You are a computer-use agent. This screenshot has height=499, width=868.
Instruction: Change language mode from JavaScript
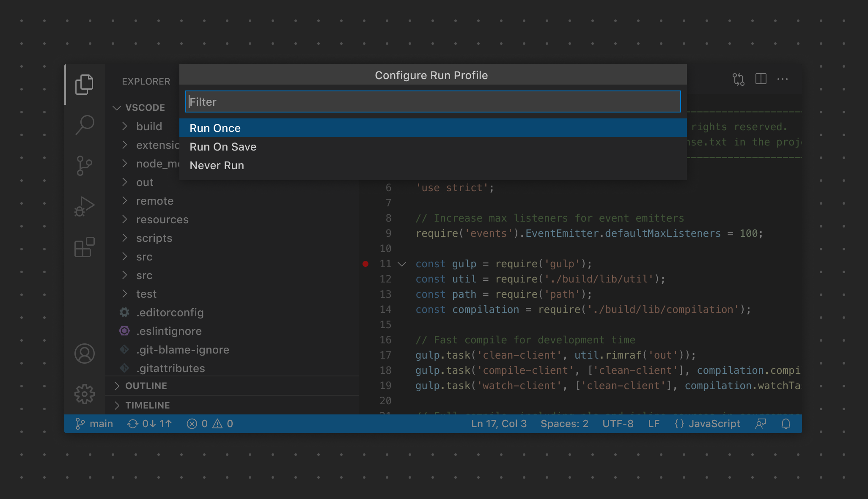coord(714,424)
